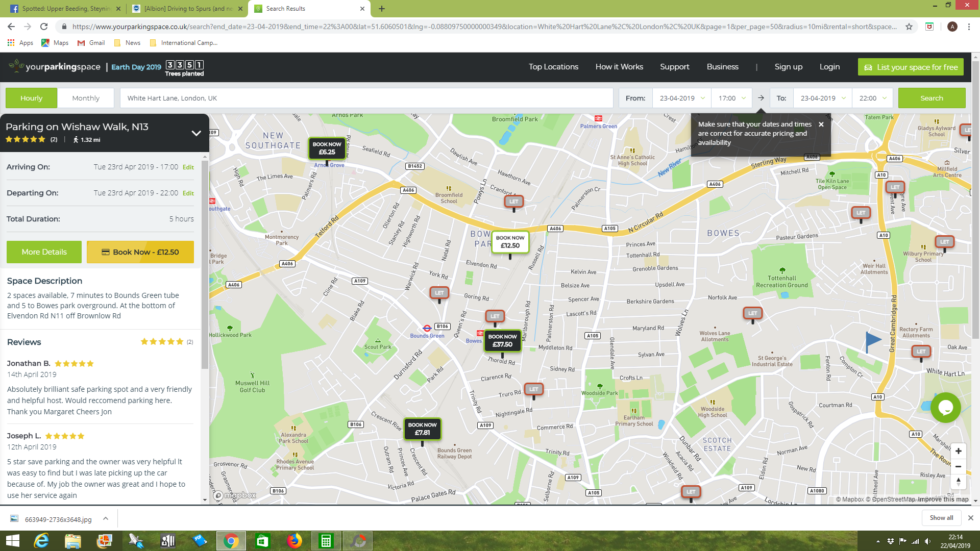
Task: Open Chrome menu with three dots
Action: pos(969,27)
